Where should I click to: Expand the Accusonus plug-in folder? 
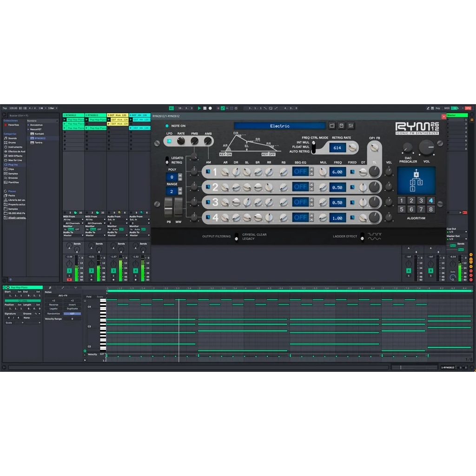pyautogui.click(x=28, y=125)
